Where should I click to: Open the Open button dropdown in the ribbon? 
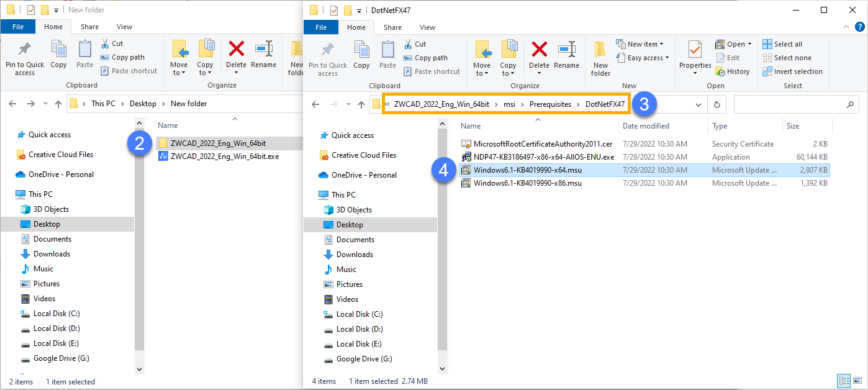click(749, 44)
